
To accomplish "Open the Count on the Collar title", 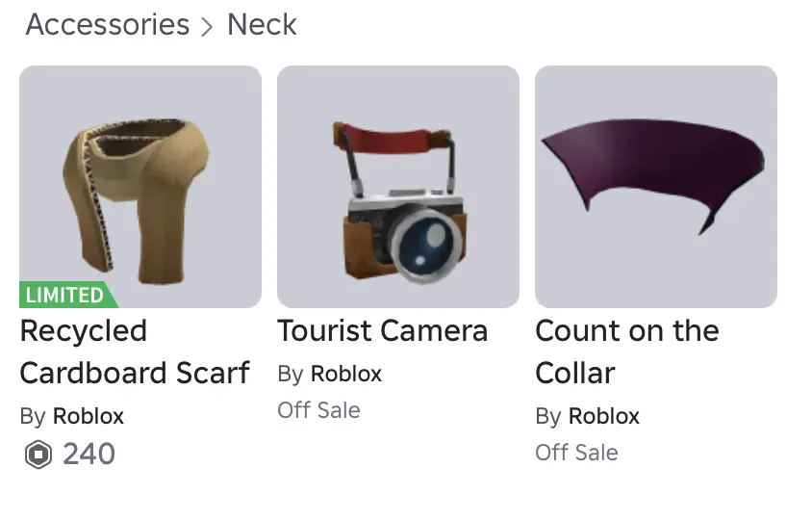I will pyautogui.click(x=627, y=351).
